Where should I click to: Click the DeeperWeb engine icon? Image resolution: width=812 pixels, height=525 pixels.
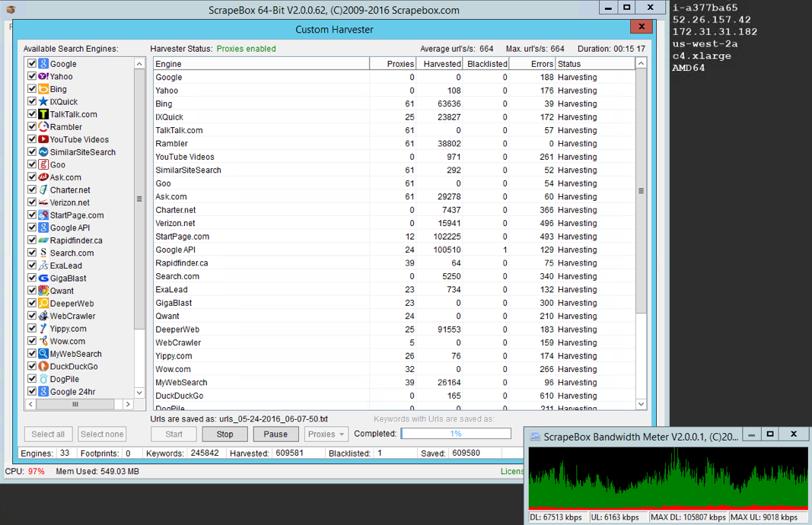(x=43, y=304)
